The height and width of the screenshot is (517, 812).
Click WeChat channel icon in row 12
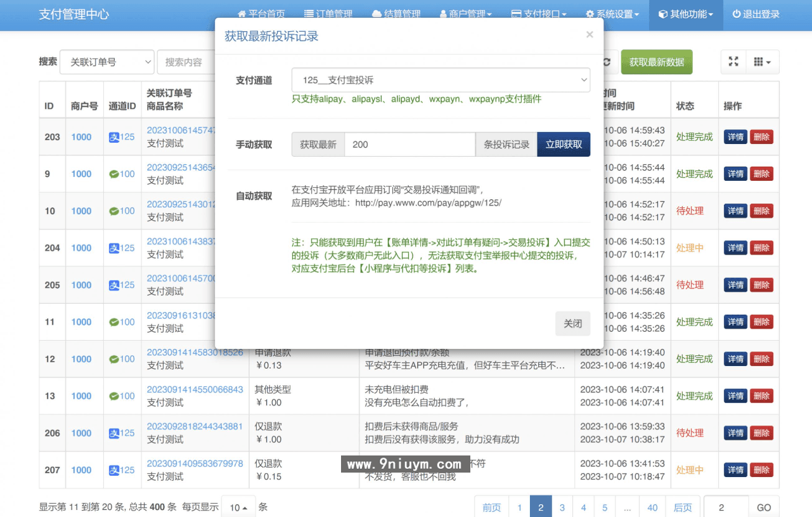[114, 359]
